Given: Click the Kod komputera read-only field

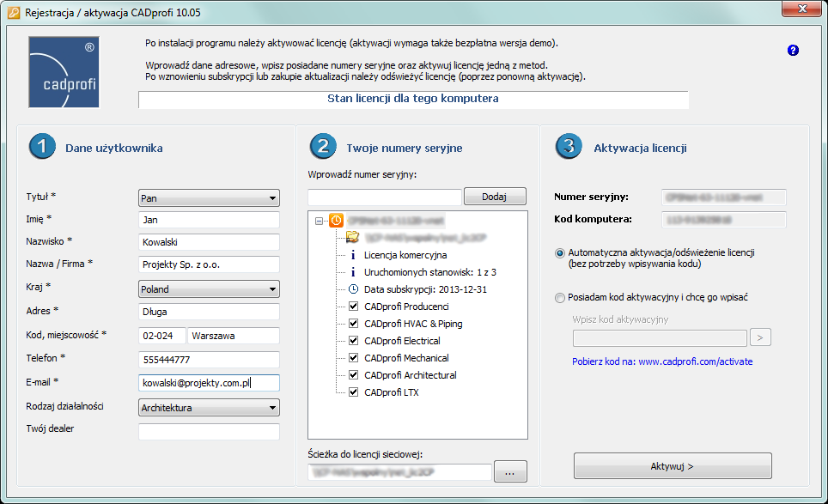Looking at the screenshot, I should pyautogui.click(x=724, y=220).
